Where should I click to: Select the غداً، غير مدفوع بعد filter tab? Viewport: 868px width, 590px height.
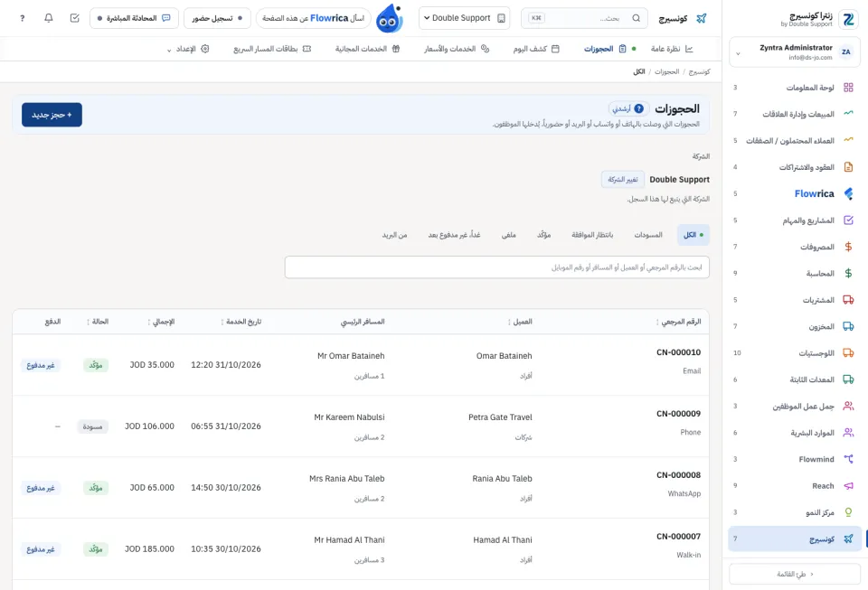click(x=454, y=235)
